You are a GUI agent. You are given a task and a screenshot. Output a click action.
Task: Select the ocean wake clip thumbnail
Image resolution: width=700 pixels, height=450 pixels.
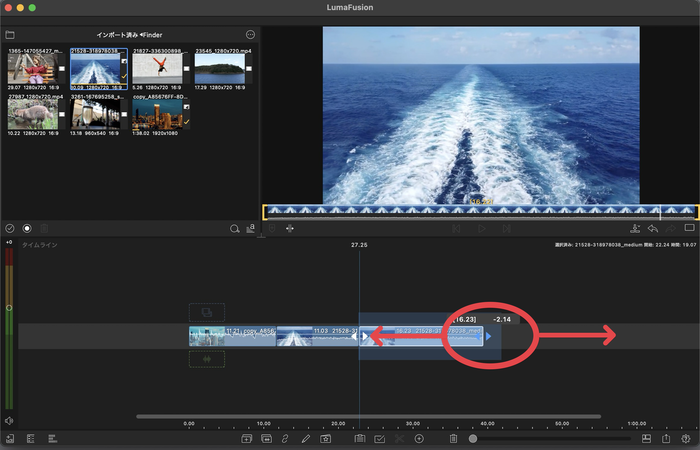coord(94,69)
